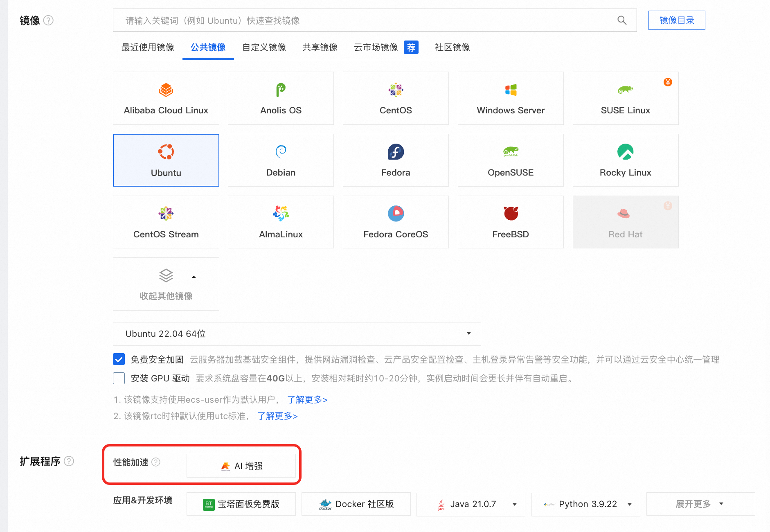Click the CentOS pinwheel logo icon
The width and height of the screenshot is (770, 532).
[x=396, y=90]
